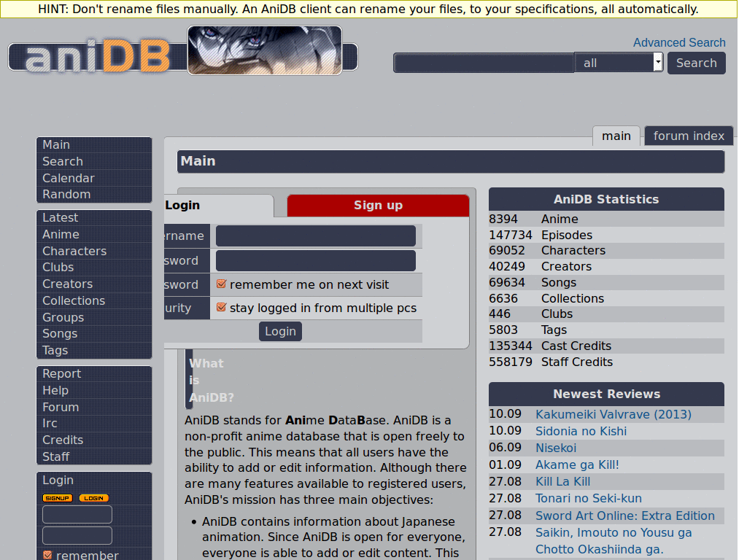
Task: Open Irc in the sidebar menu
Action: coord(94,424)
